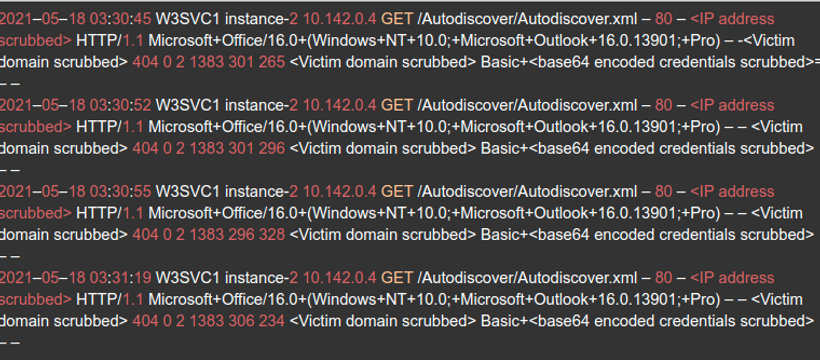
Task: Click GET in the 03:31:19 log entry
Action: click(x=397, y=277)
